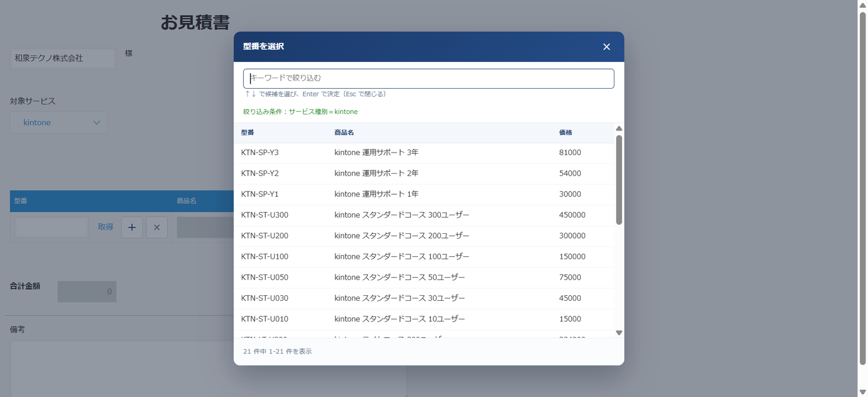Click the 絞り込み条件 filter condition text
Viewport: 868px width, 397px height.
300,112
